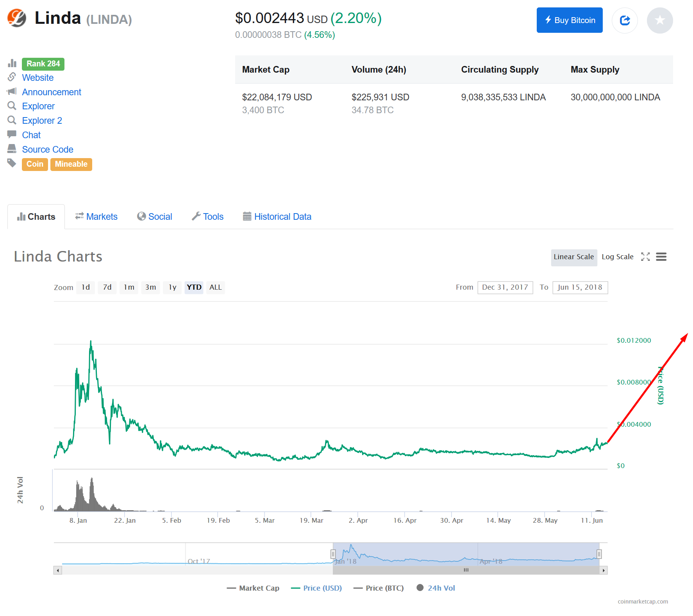Click the share icon button

[x=625, y=20]
